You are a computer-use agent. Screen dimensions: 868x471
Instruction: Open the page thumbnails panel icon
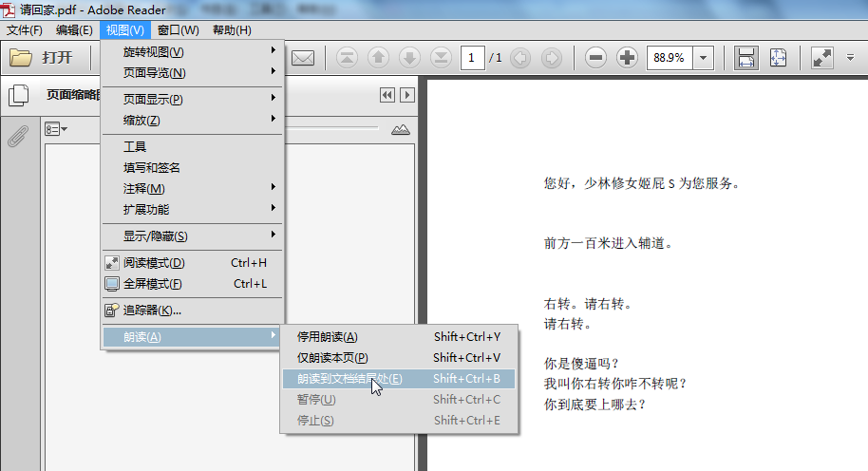(18, 95)
